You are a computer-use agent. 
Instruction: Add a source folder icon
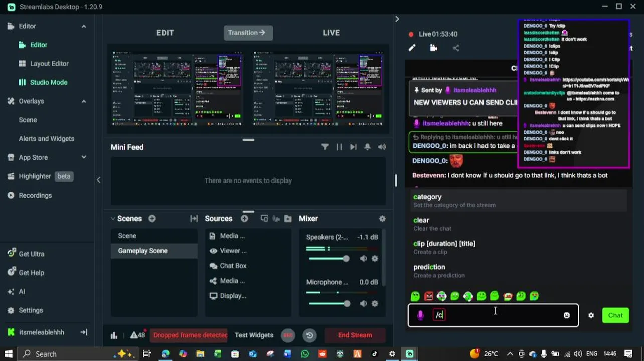(x=288, y=219)
